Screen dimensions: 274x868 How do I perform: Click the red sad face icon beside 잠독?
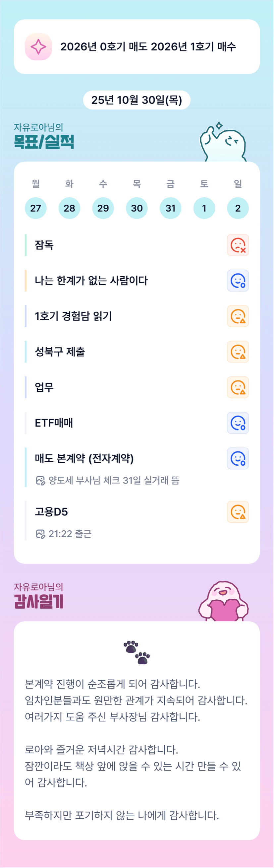point(238,245)
